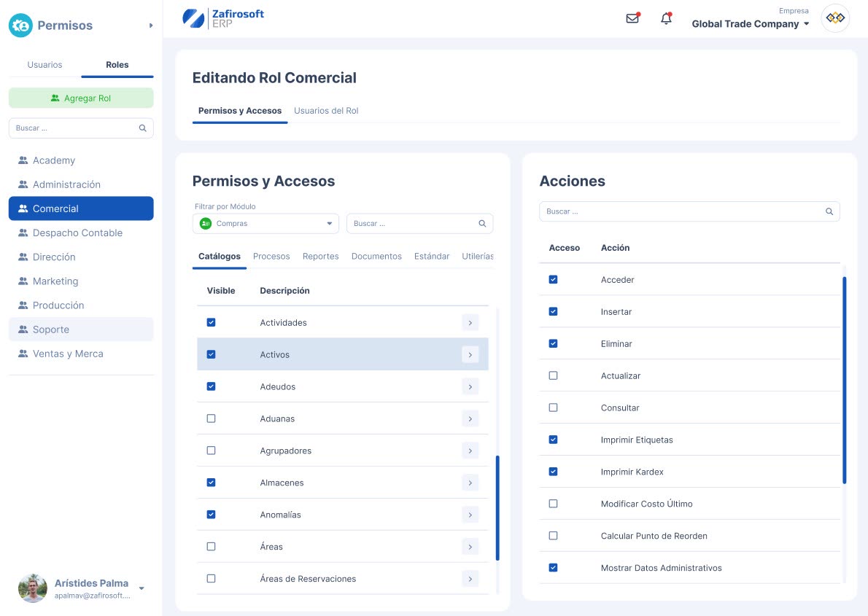Expand the Áreas de Reservaciones row chevron
868x616 pixels.
[470, 579]
